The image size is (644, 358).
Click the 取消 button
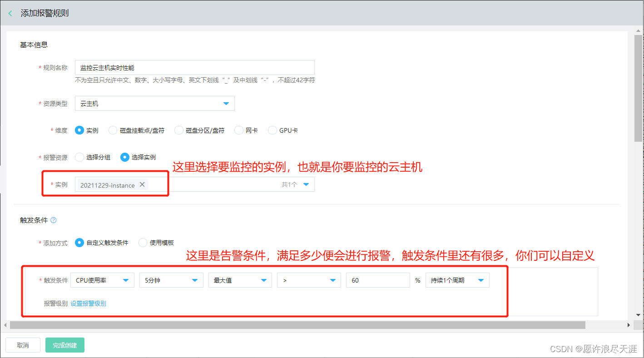[23, 345]
